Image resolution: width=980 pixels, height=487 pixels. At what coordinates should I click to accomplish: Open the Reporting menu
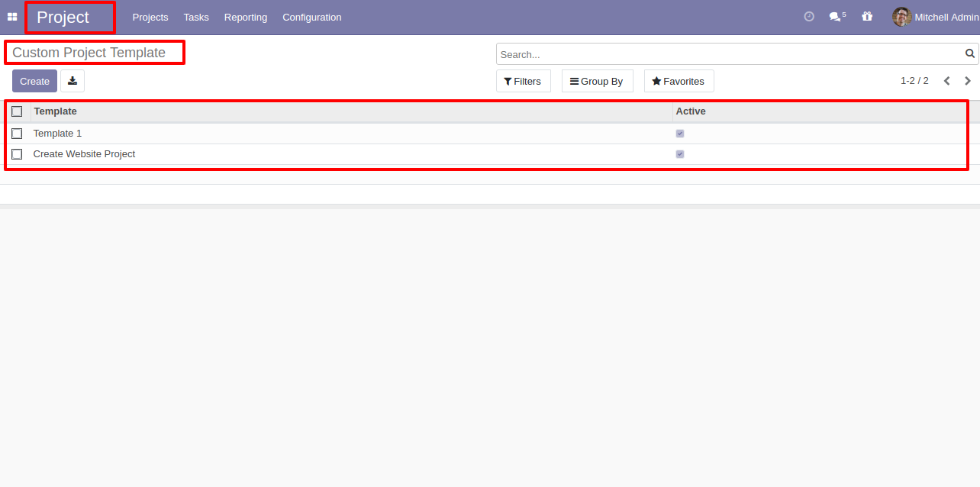[x=246, y=17]
